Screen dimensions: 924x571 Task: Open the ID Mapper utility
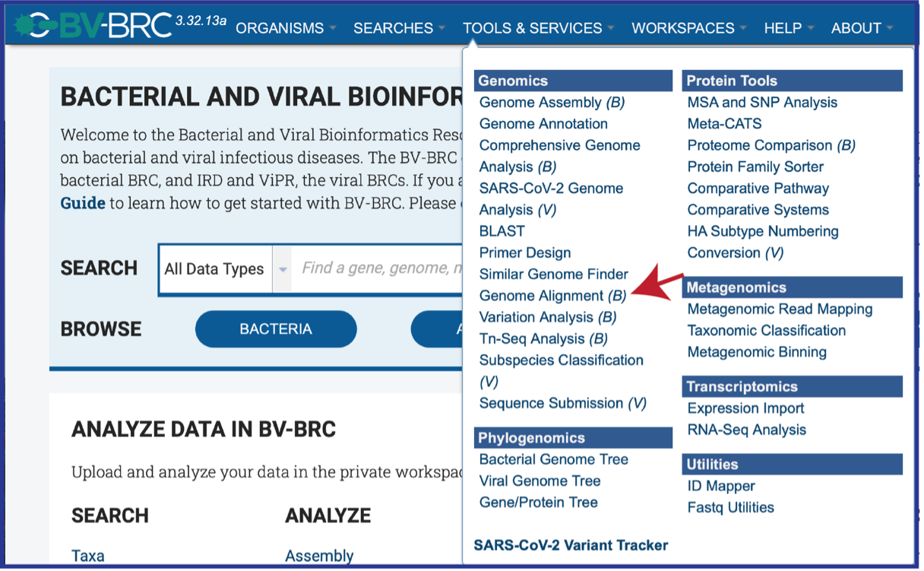tap(721, 486)
